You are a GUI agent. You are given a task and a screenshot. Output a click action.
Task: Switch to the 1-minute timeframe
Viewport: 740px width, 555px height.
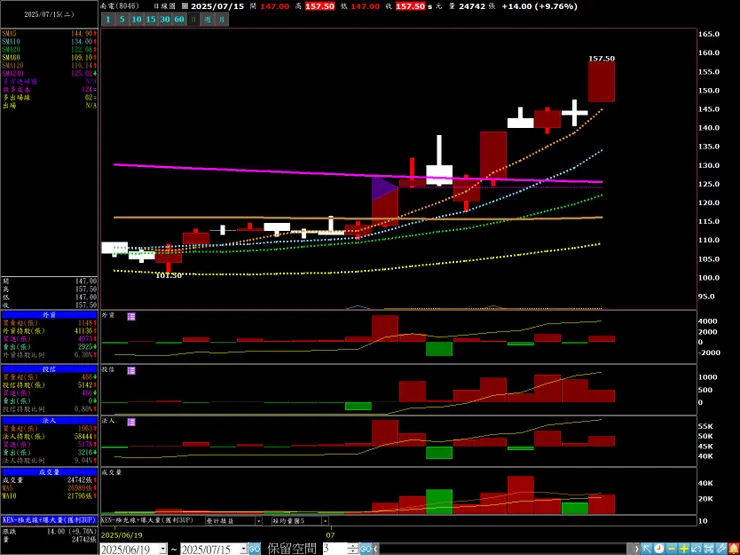tap(108, 19)
